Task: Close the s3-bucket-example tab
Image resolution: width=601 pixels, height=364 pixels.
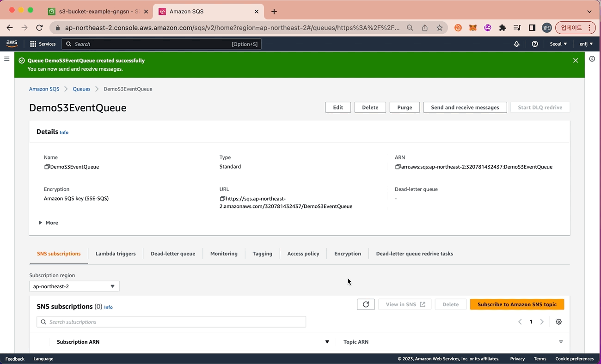Action: pyautogui.click(x=146, y=12)
